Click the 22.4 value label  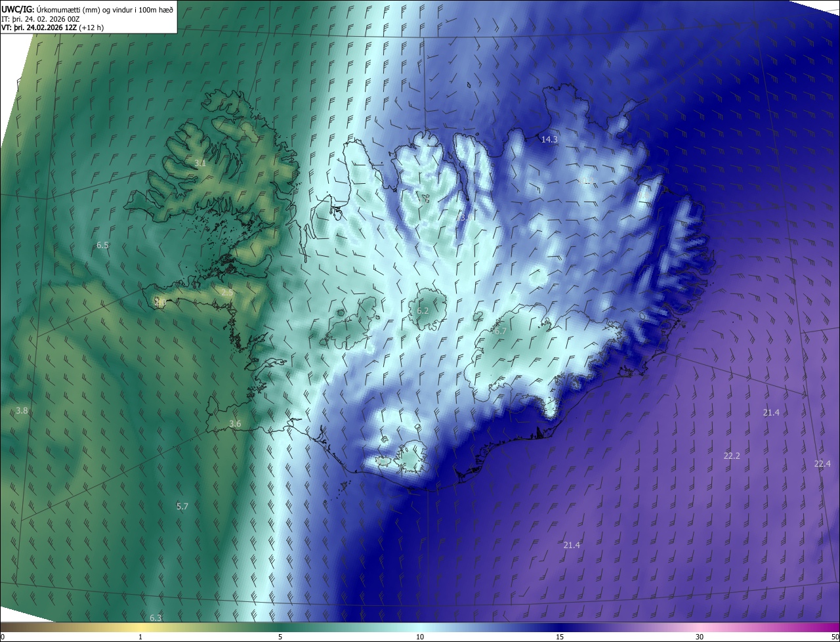[x=822, y=464]
